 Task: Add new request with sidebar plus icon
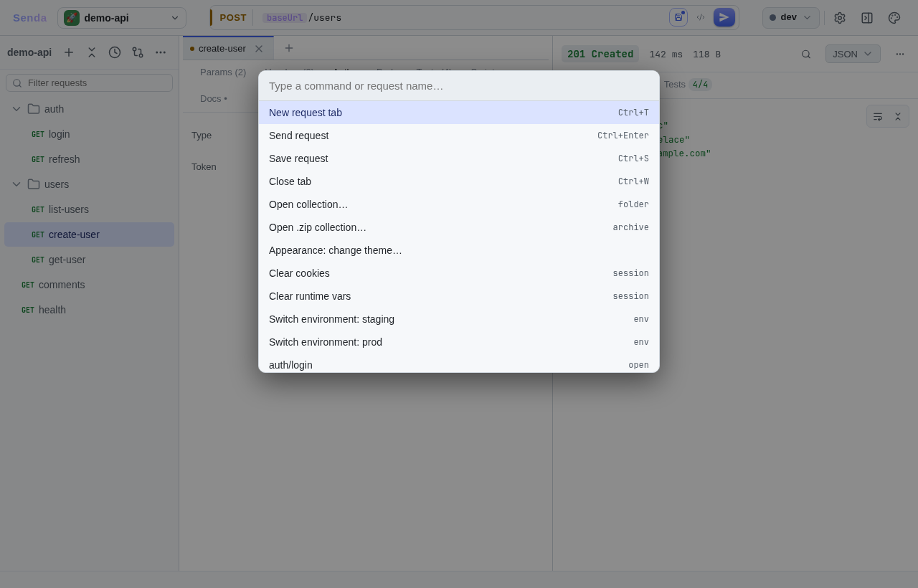pos(69,52)
